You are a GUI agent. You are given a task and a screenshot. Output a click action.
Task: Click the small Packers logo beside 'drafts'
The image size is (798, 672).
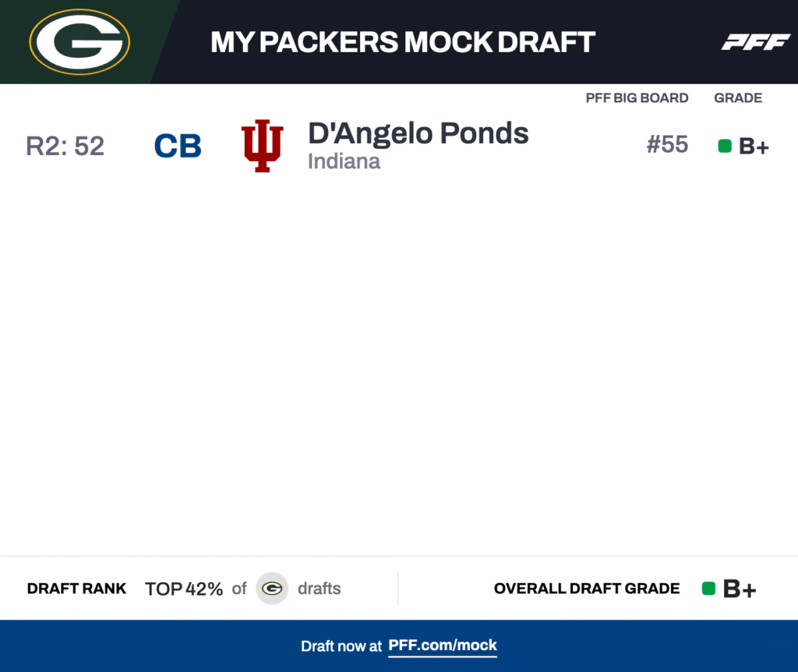pos(272,589)
